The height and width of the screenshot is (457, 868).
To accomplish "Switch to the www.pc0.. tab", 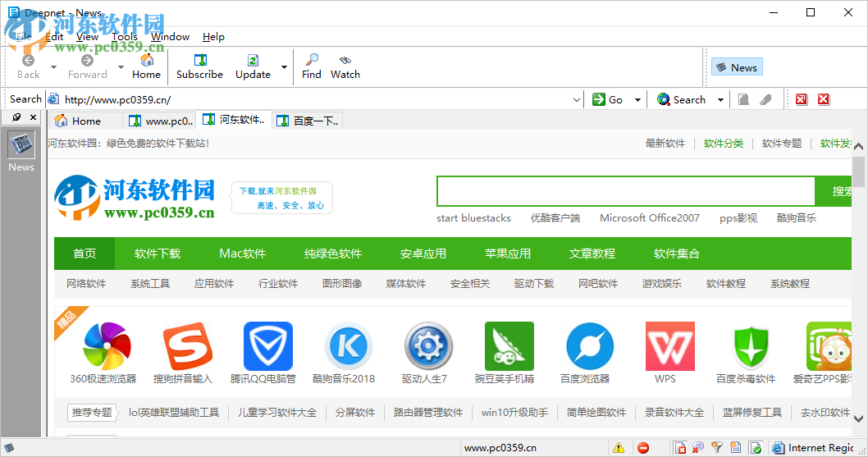I will pyautogui.click(x=161, y=121).
